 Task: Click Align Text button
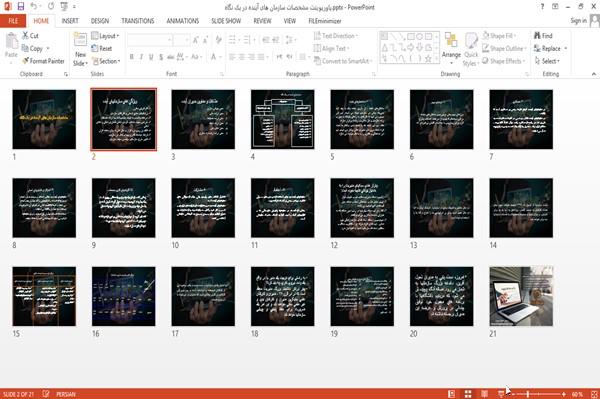pyautogui.click(x=331, y=49)
